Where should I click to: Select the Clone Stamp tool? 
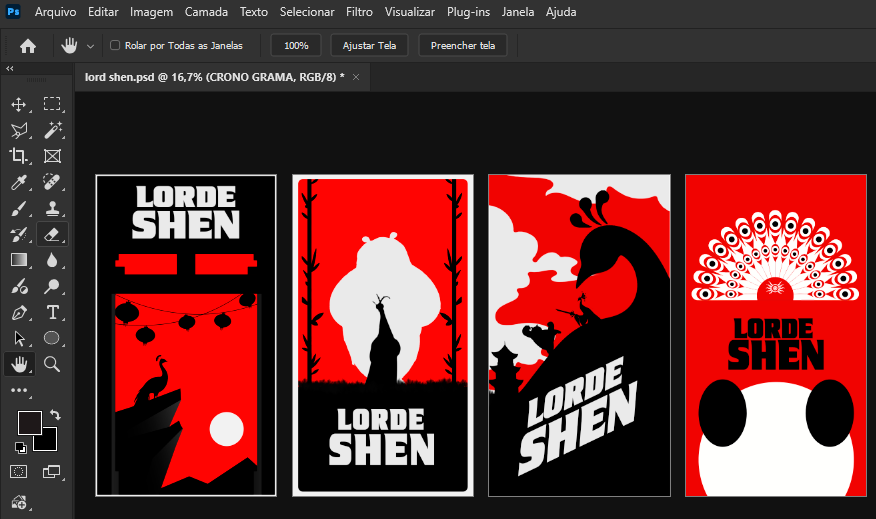coord(52,208)
